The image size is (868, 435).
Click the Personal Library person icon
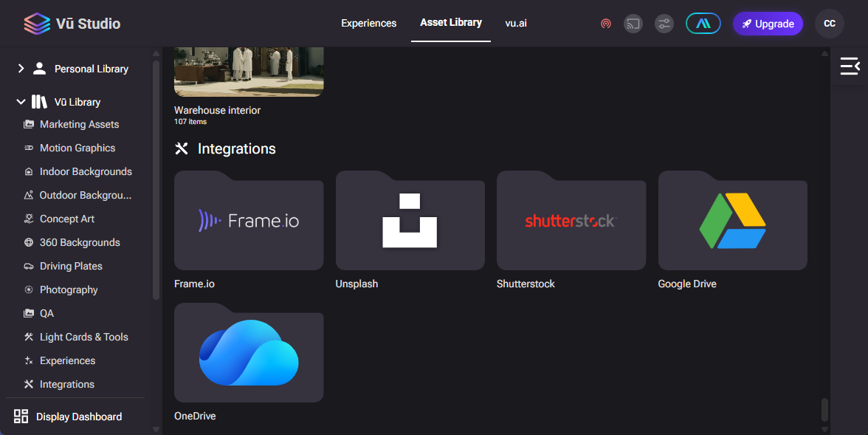[39, 69]
